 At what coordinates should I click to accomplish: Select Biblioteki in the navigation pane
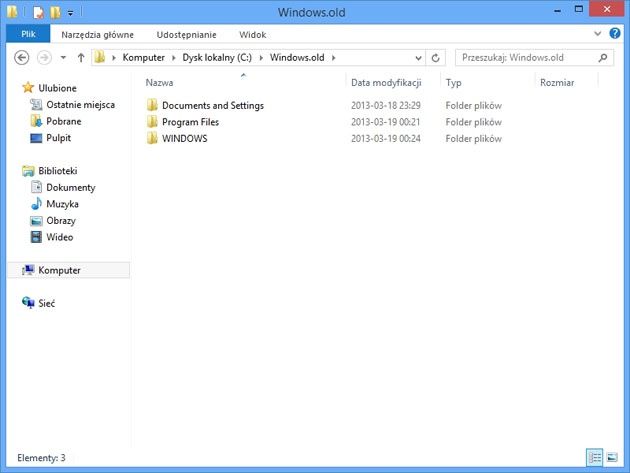[x=58, y=171]
